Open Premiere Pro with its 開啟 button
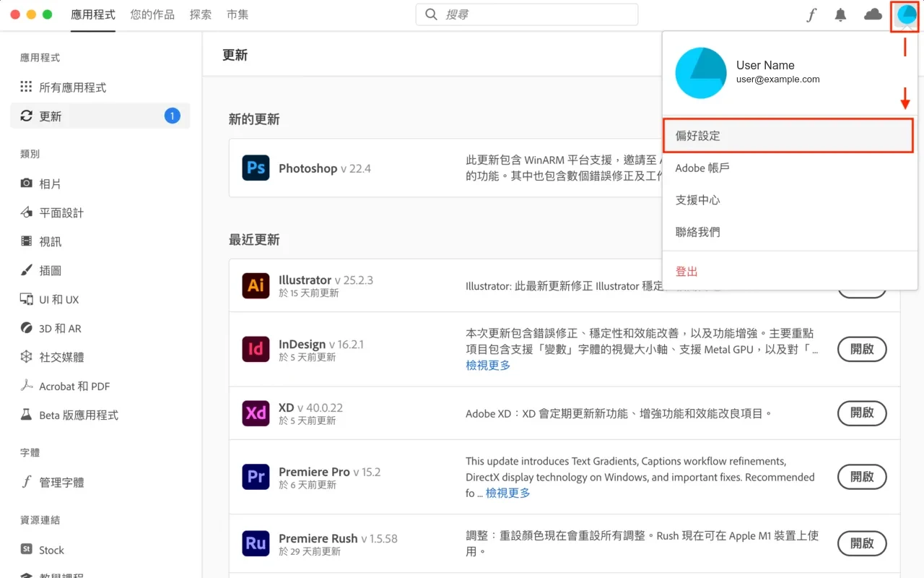The height and width of the screenshot is (578, 924). (x=862, y=477)
